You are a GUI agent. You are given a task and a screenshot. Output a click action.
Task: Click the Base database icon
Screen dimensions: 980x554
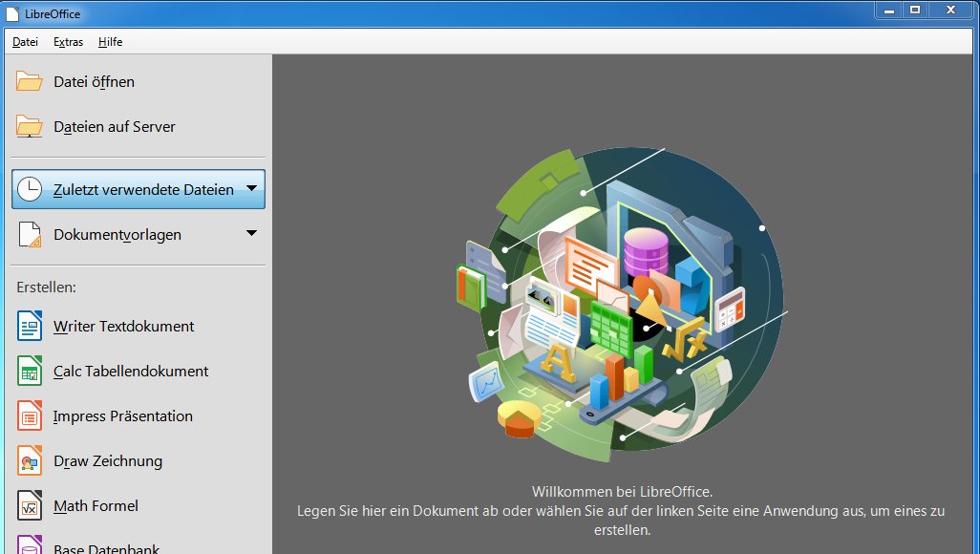30,545
